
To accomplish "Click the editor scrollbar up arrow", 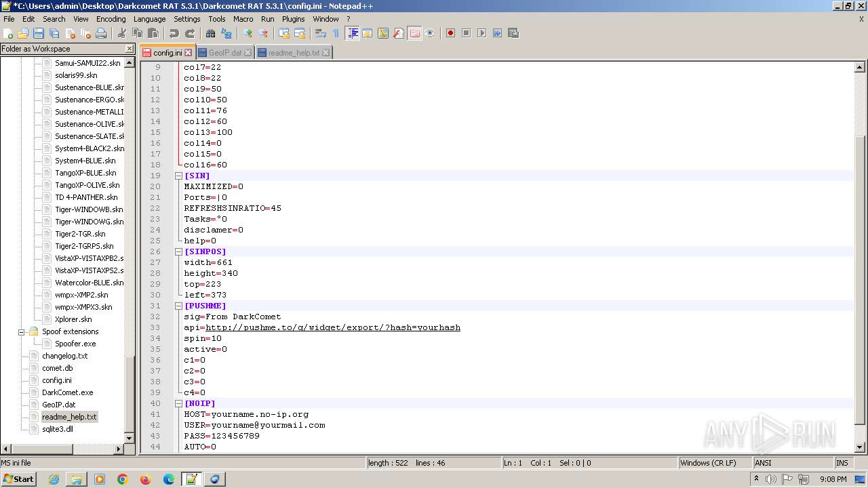I will pyautogui.click(x=860, y=67).
